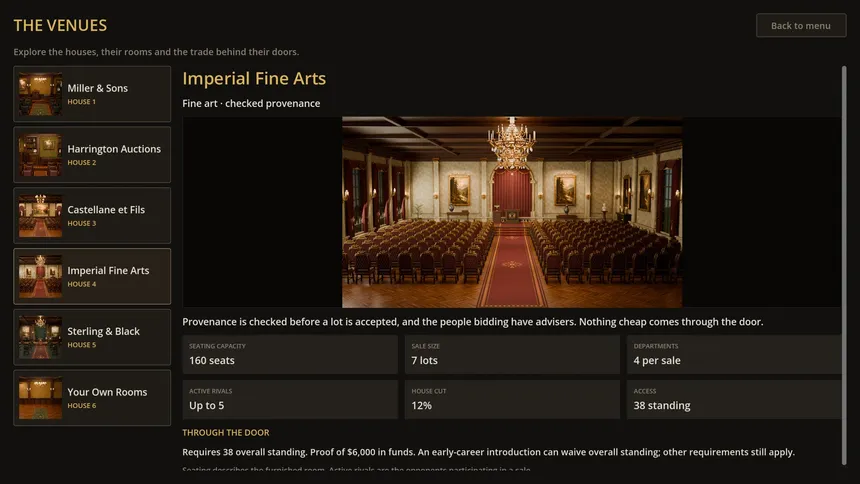860x484 pixels.
Task: Show the Your Own Rooms venue
Action: [x=92, y=398]
